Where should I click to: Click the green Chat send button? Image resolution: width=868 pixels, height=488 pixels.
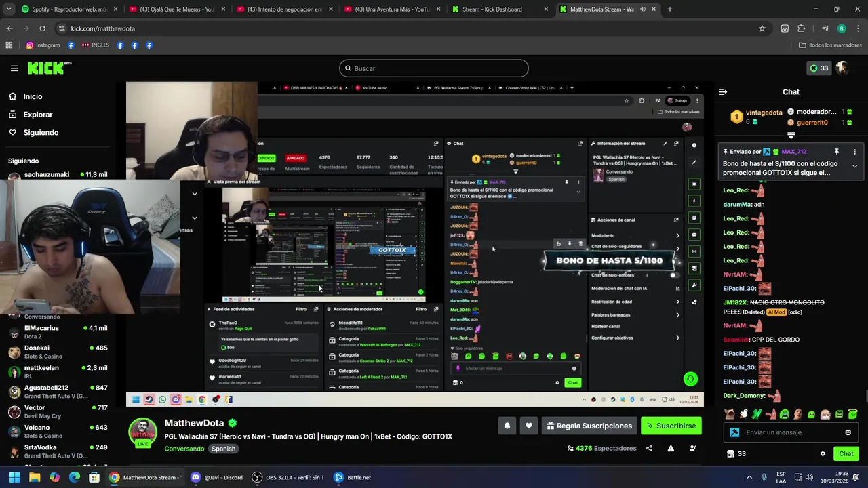point(846,453)
